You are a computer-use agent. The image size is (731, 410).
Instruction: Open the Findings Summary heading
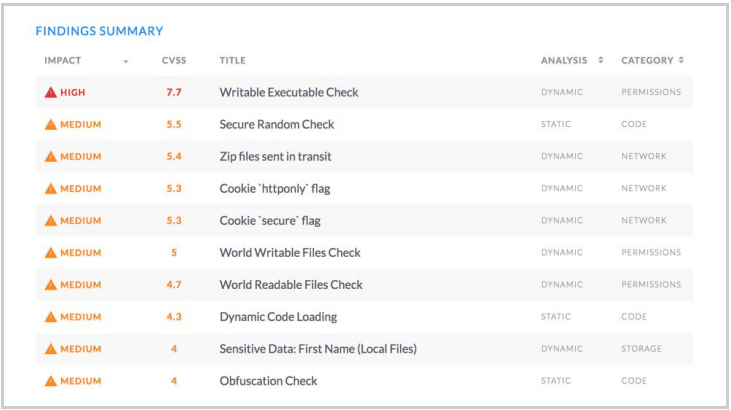(x=99, y=31)
